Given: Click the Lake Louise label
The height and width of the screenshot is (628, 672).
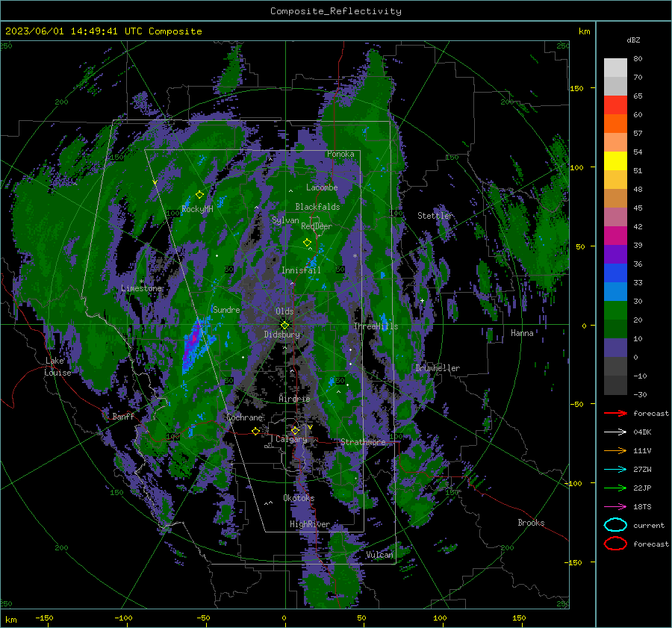Looking at the screenshot, I should tap(57, 367).
